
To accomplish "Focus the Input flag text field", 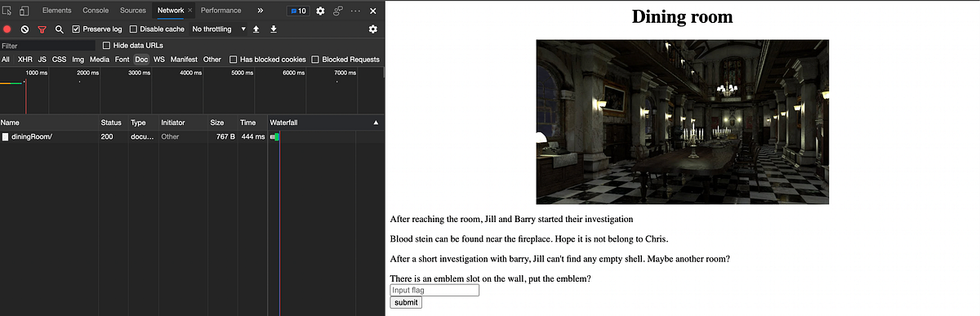I will 434,290.
